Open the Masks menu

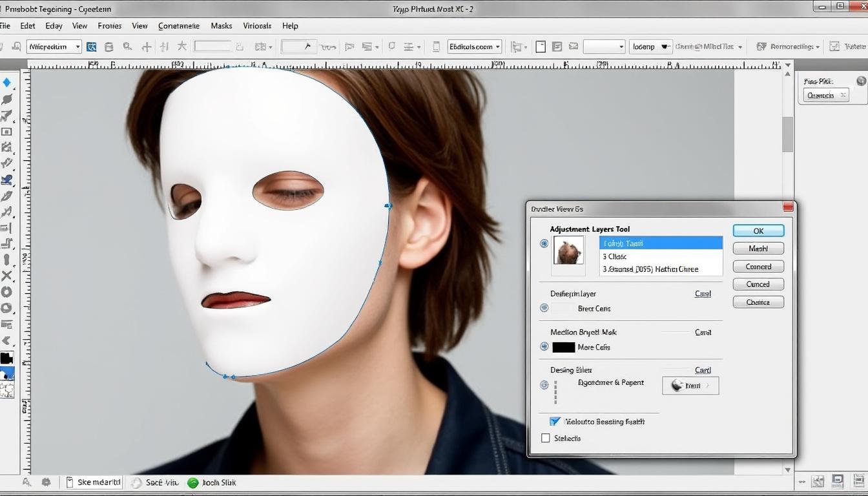(x=221, y=26)
